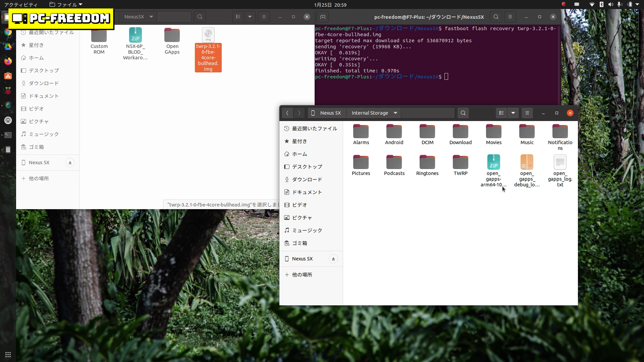644x362 pixels.
Task: Select the N5X-6P BLOD Workaround zip
Action: click(x=135, y=36)
